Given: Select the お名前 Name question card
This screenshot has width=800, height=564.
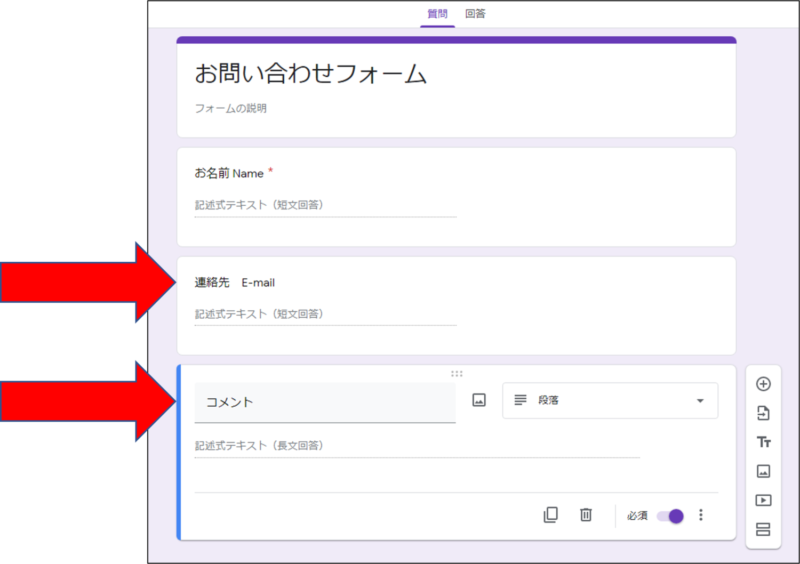Looking at the screenshot, I should tap(456, 197).
